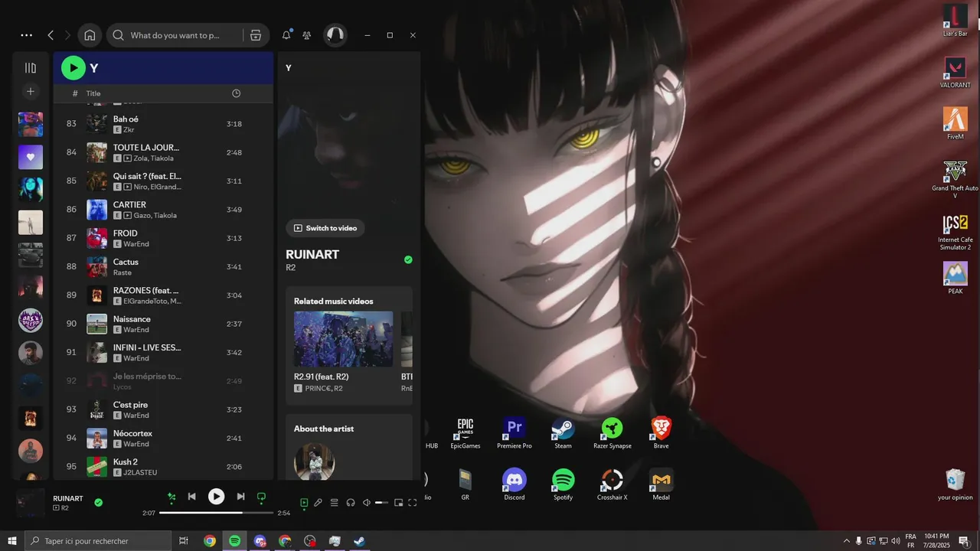Click now playing album cover in player bar
The height and width of the screenshot is (551, 980).
point(31,503)
